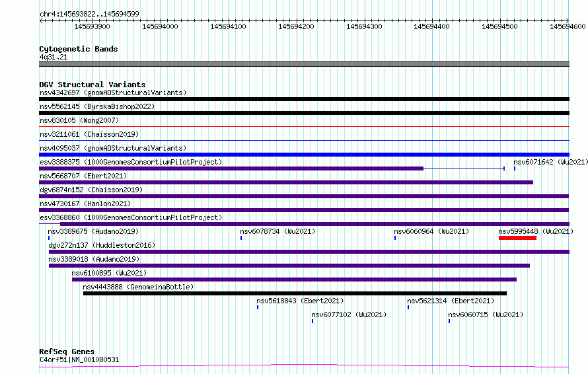
Task: Click the purple dgv6874n152 variant bar
Action: click(x=304, y=196)
